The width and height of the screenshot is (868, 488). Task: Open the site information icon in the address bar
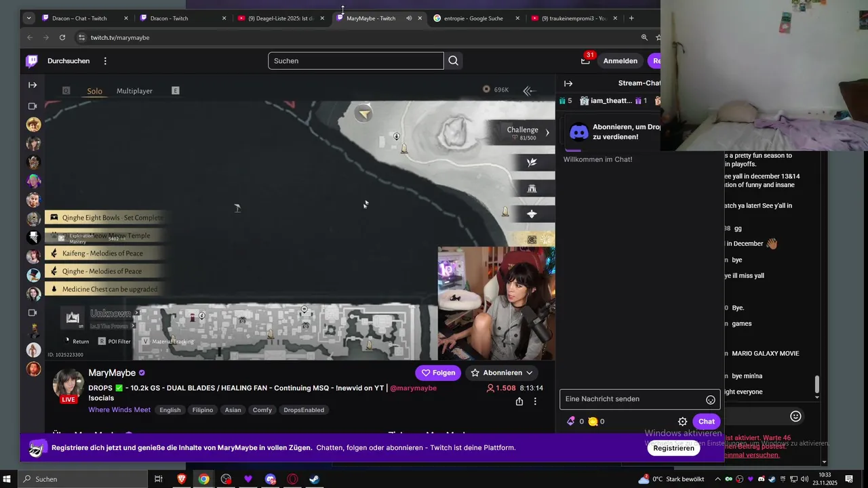click(x=82, y=37)
